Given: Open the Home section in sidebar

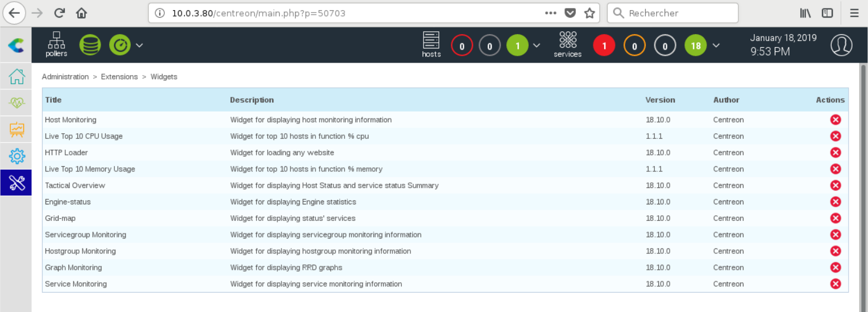Looking at the screenshot, I should [16, 76].
